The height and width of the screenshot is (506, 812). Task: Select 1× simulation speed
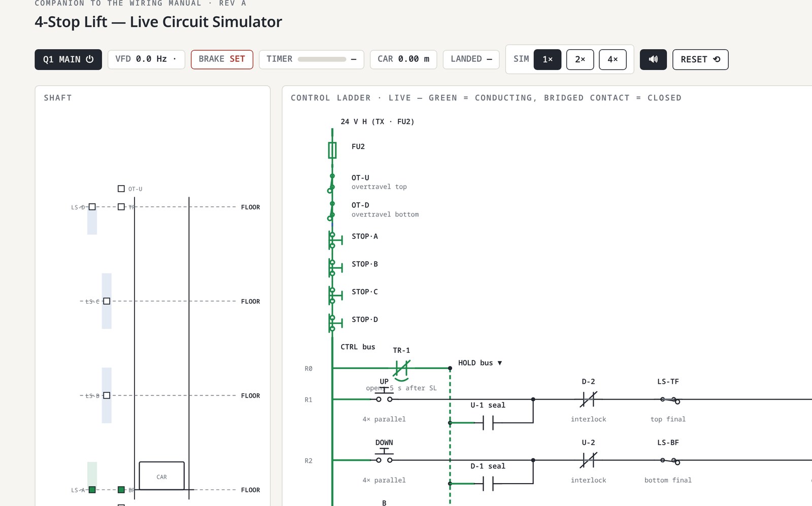click(x=548, y=59)
